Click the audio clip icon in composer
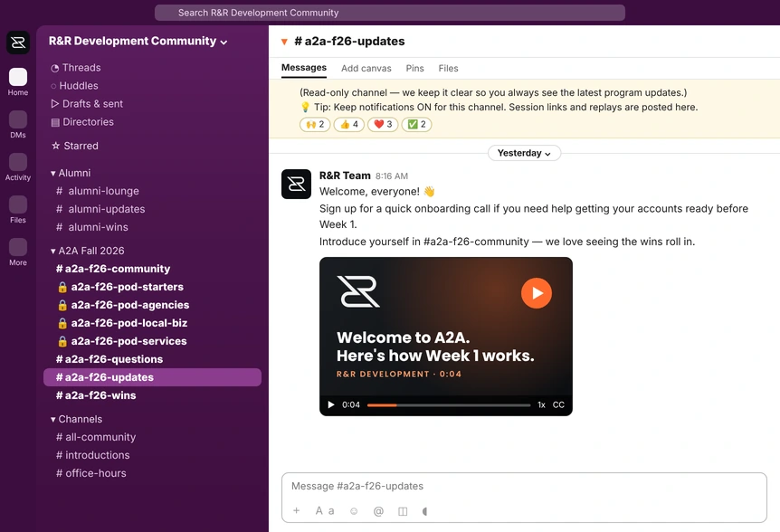The width and height of the screenshot is (780, 532). 424,511
